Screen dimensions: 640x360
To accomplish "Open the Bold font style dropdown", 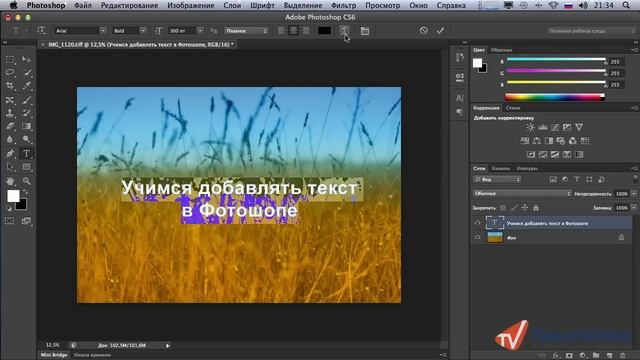I will (143, 31).
